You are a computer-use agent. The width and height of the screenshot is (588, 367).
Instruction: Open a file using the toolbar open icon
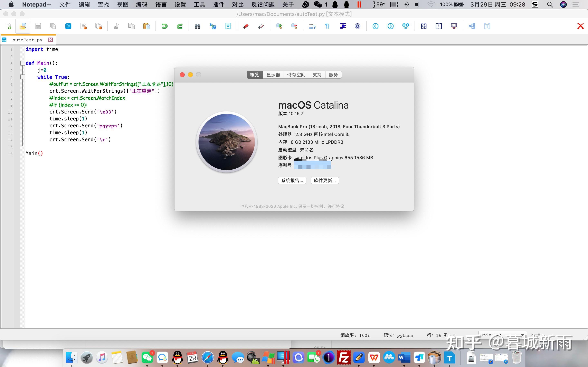(23, 26)
